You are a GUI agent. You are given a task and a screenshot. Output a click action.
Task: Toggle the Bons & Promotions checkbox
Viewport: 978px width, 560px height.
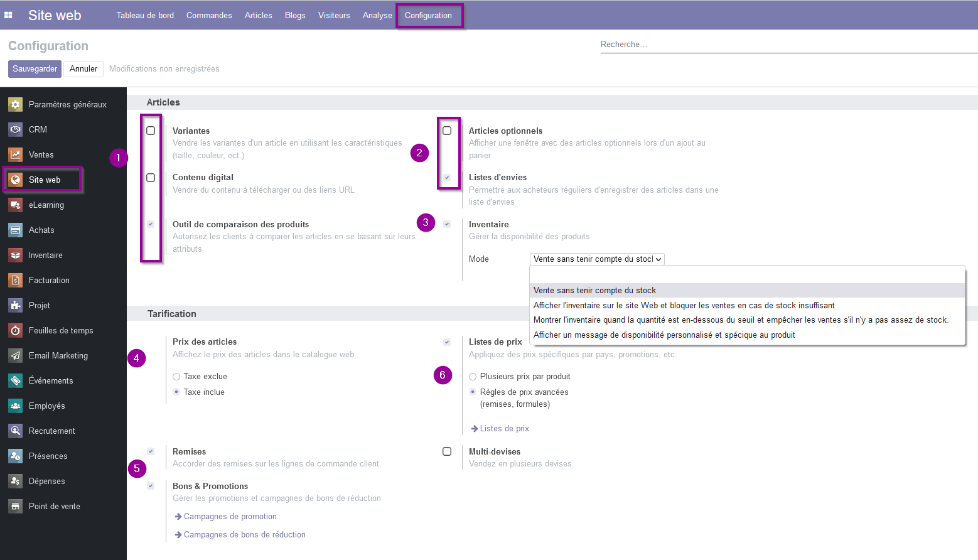click(151, 486)
